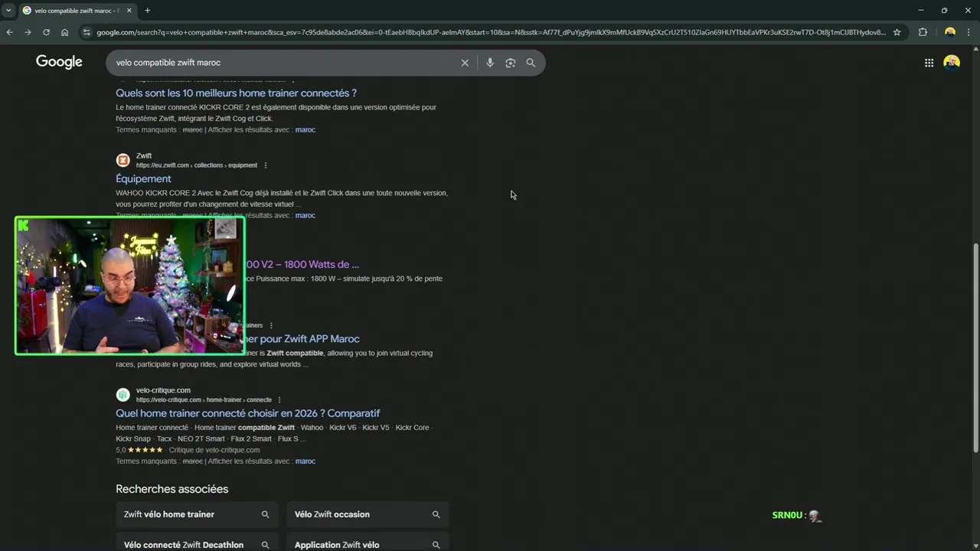Reload the current page

tap(46, 32)
